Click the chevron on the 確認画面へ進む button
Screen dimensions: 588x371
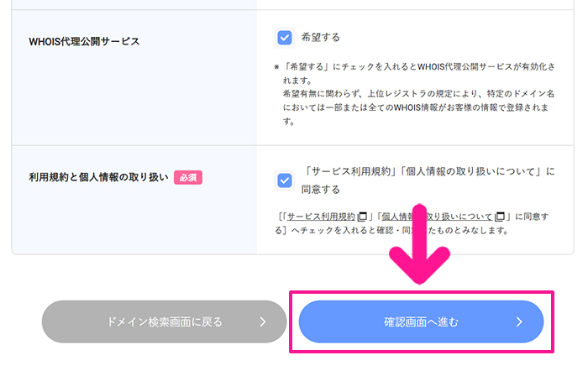(519, 321)
